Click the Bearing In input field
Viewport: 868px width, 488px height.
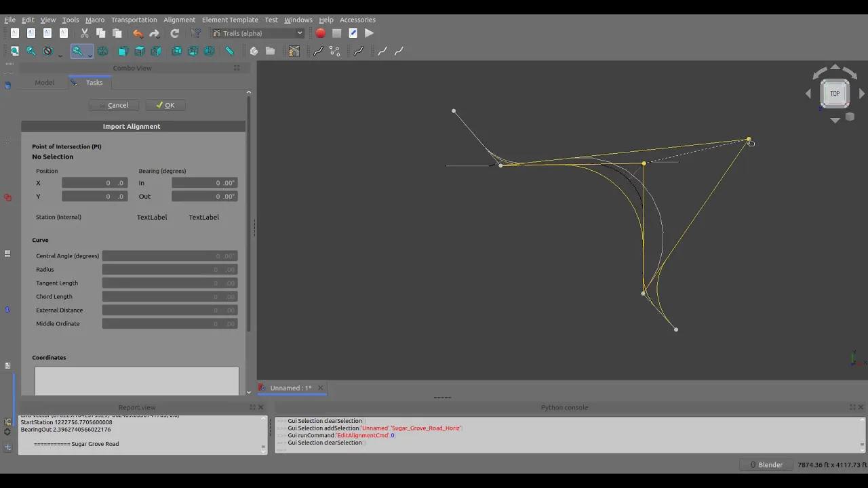(204, 183)
